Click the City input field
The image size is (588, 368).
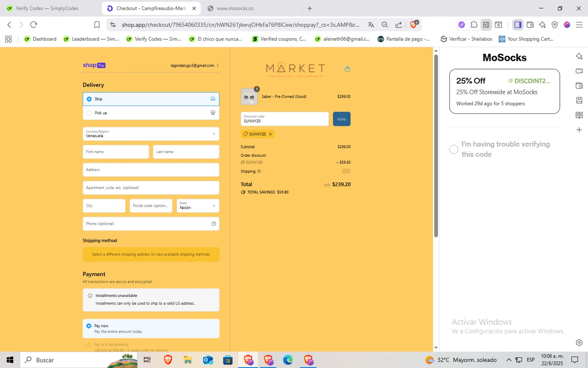click(x=104, y=206)
